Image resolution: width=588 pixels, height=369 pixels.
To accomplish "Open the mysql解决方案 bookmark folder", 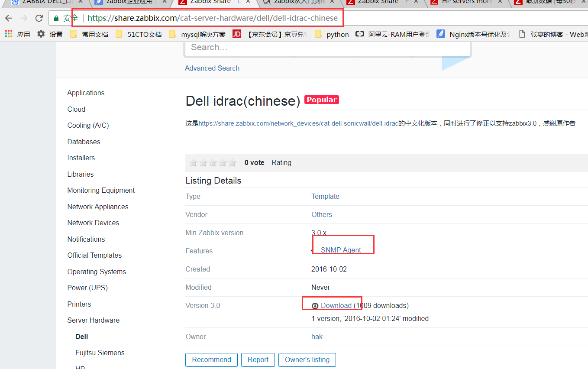I will coord(197,34).
